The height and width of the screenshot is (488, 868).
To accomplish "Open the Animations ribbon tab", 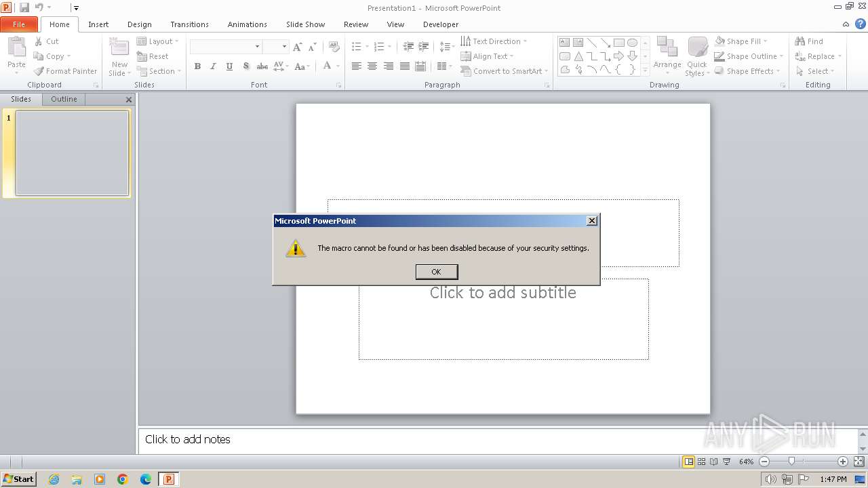I will tap(248, 24).
